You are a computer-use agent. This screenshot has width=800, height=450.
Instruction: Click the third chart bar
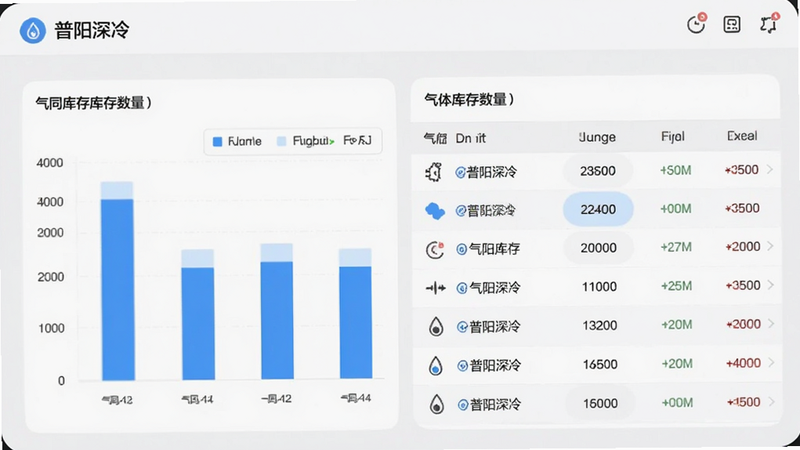277,311
